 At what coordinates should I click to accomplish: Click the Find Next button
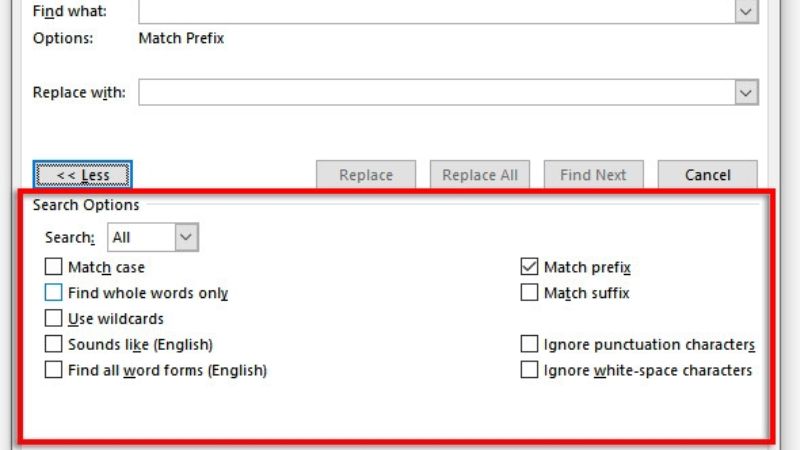click(x=593, y=175)
